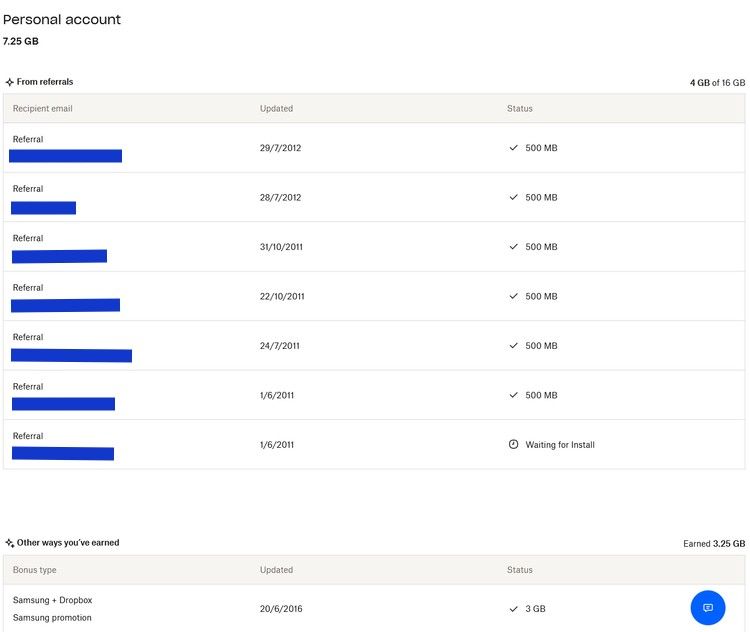Click the 4 GB of 16 GB referral total
This screenshot has width=750, height=632.
(716, 83)
